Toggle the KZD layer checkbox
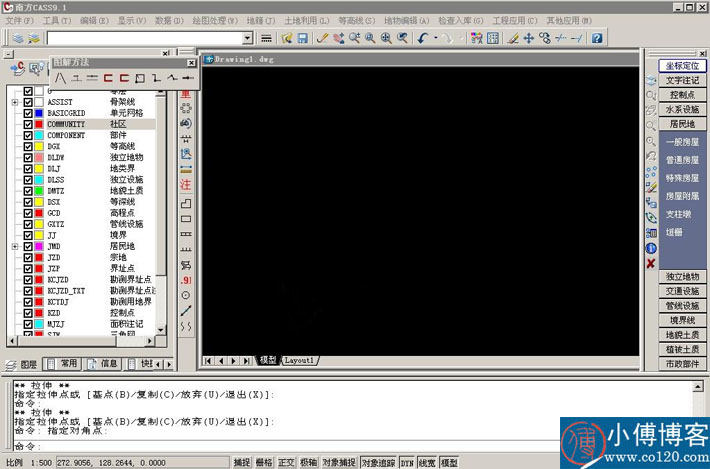Screen dimensions: 710x469 (x=28, y=313)
